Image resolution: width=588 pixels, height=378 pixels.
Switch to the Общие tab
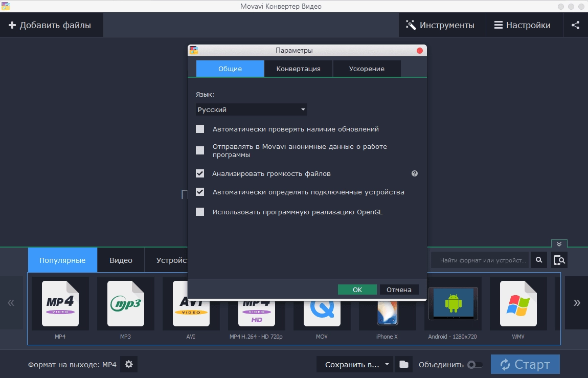click(x=230, y=69)
